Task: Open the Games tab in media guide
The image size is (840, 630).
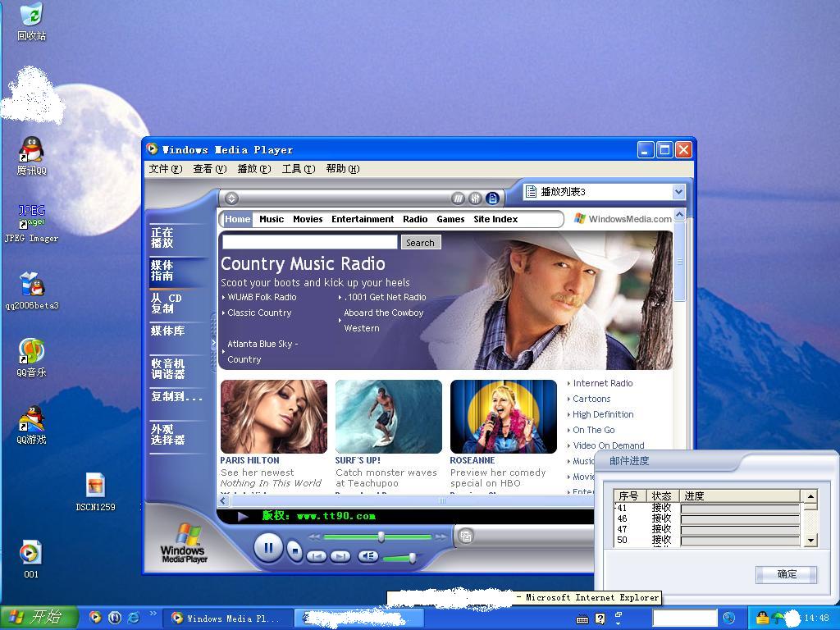Action: coord(450,219)
